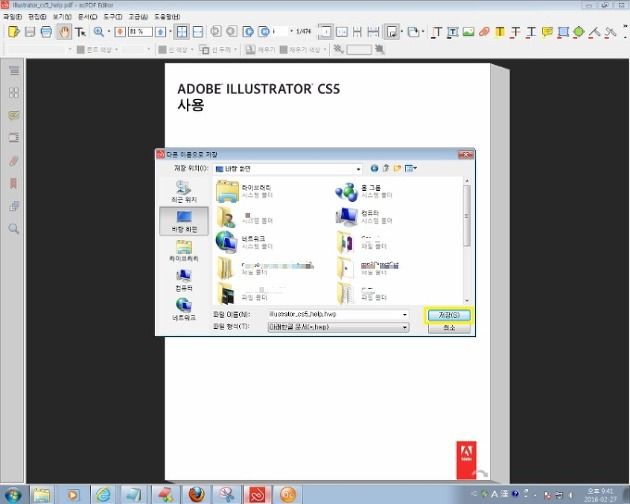
Task: Select 라이브러리 system folder in file list
Action: click(244, 192)
